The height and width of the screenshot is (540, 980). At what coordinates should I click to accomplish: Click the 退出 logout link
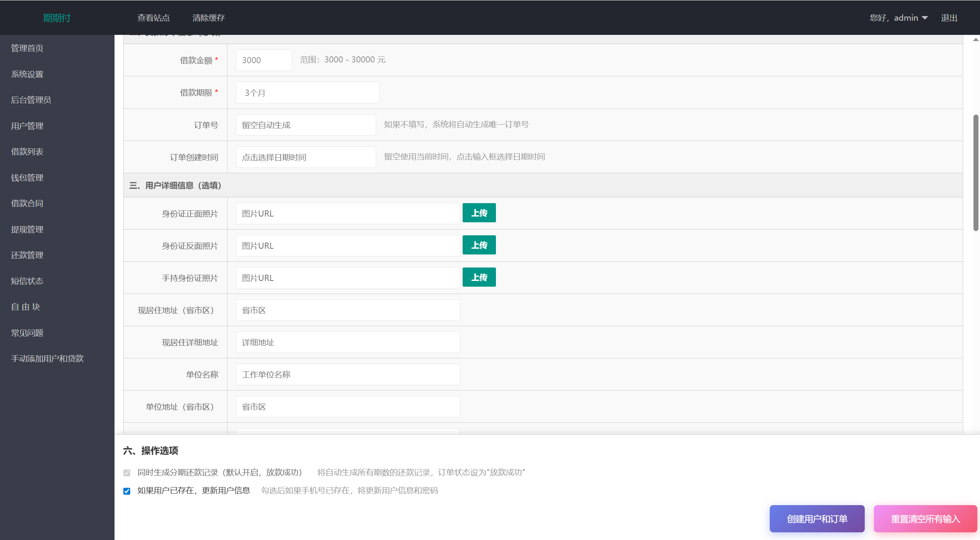coord(949,18)
